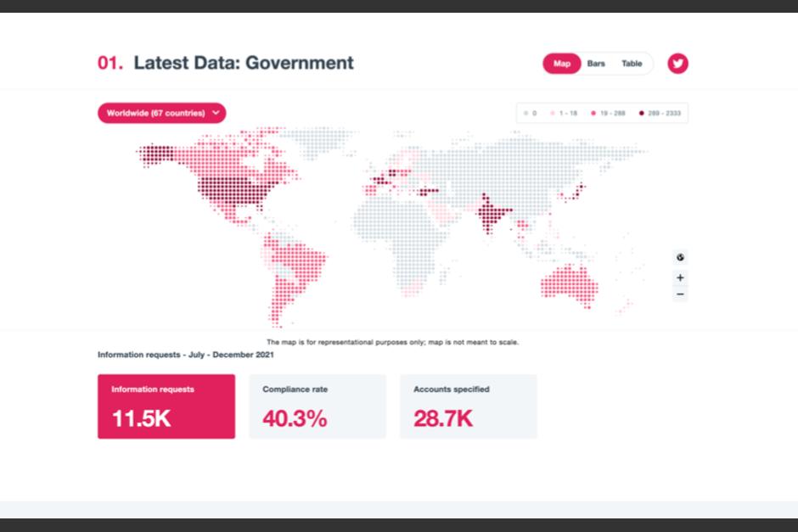
Task: Collapse the region filter dropdown arrow
Action: [216, 112]
